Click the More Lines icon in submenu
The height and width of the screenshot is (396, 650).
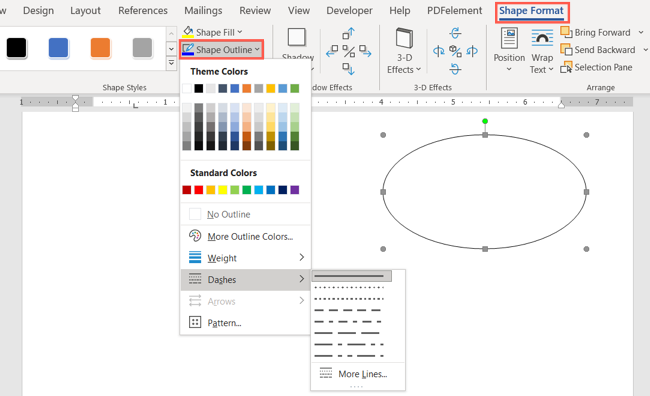(x=326, y=373)
